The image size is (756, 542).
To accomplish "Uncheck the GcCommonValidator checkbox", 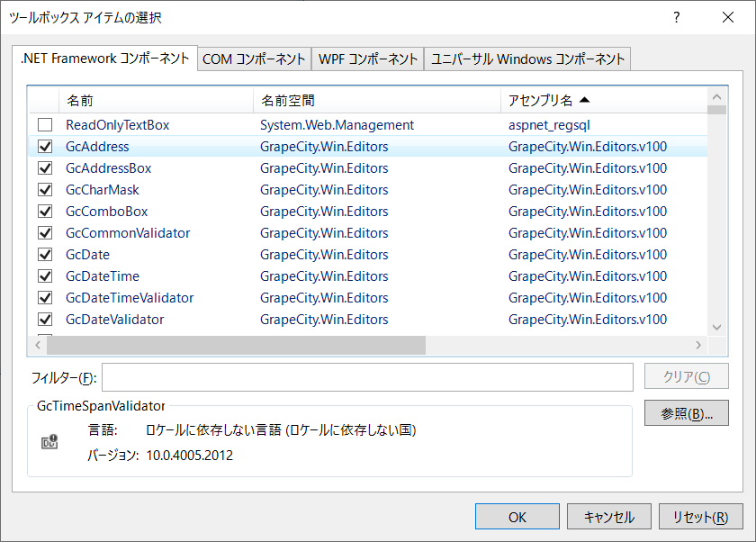I will coord(45,233).
